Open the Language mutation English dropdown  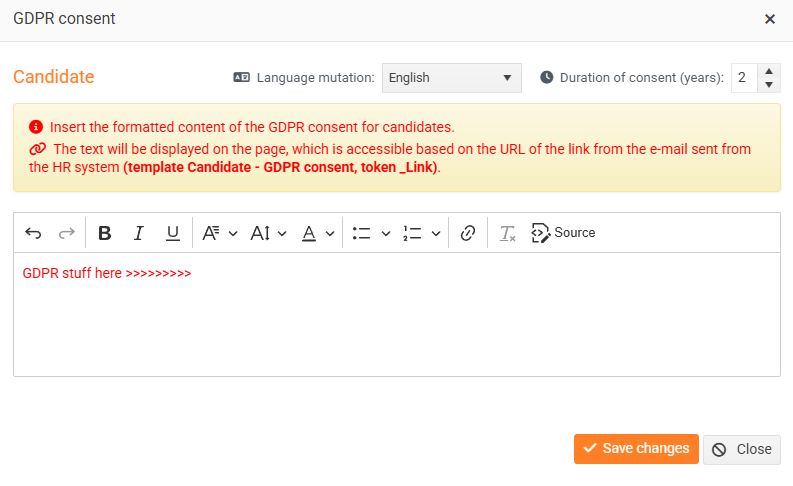(x=452, y=78)
